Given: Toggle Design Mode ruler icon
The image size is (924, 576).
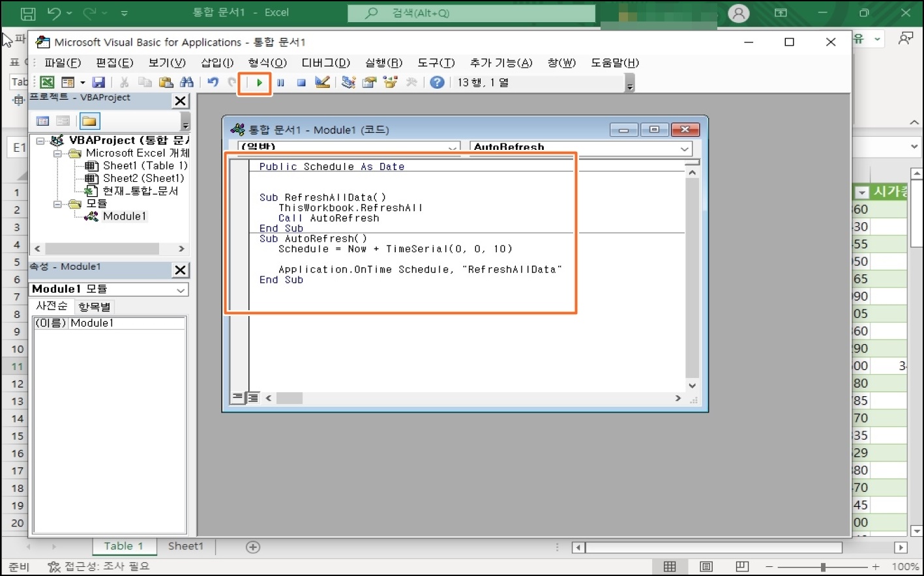Looking at the screenshot, I should pyautogui.click(x=322, y=82).
